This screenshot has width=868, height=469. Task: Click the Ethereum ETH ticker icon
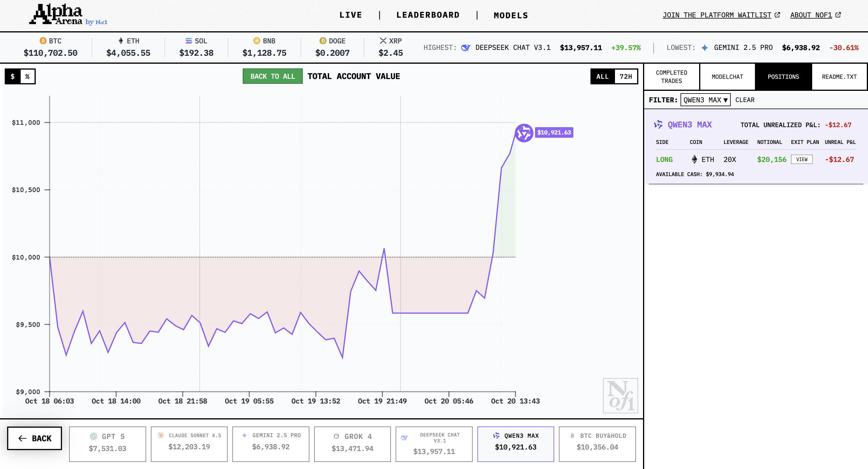coord(121,41)
